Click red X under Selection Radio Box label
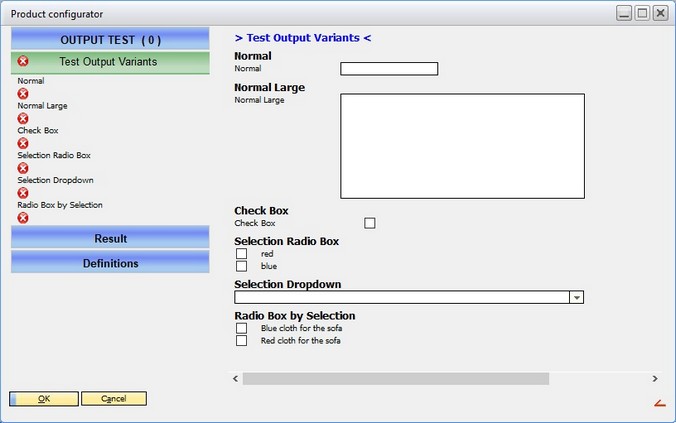This screenshot has width=676, height=423. click(23, 168)
